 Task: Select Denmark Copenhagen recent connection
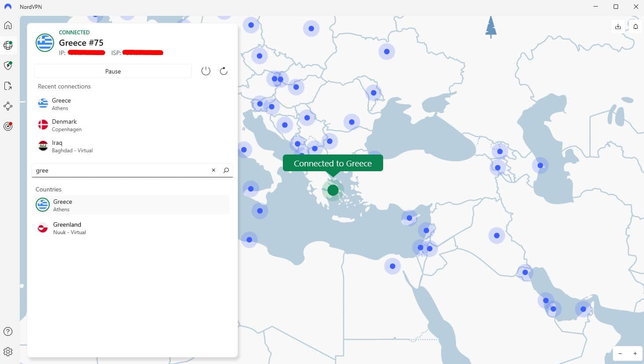click(64, 125)
